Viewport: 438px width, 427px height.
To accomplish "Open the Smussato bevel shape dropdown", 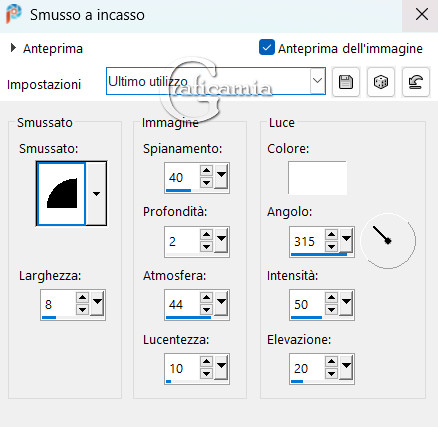I will tap(96, 194).
